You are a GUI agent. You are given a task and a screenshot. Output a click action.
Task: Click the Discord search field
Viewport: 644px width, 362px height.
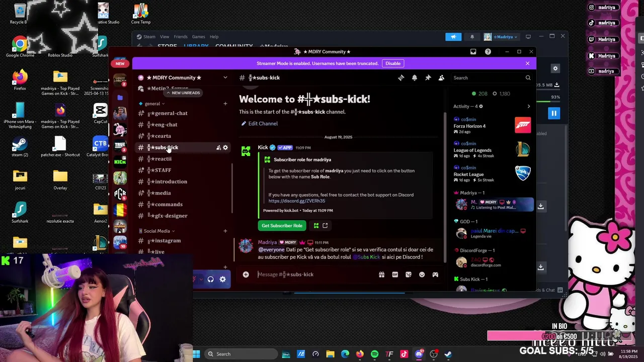(x=492, y=78)
